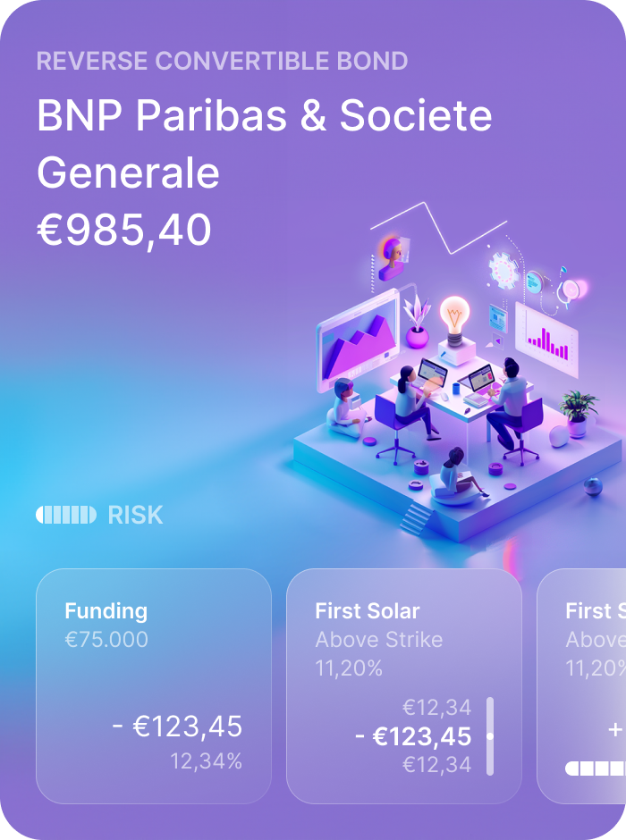Click the pink bar chart panel
Image resolution: width=626 pixels, height=840 pixels.
[x=547, y=340]
